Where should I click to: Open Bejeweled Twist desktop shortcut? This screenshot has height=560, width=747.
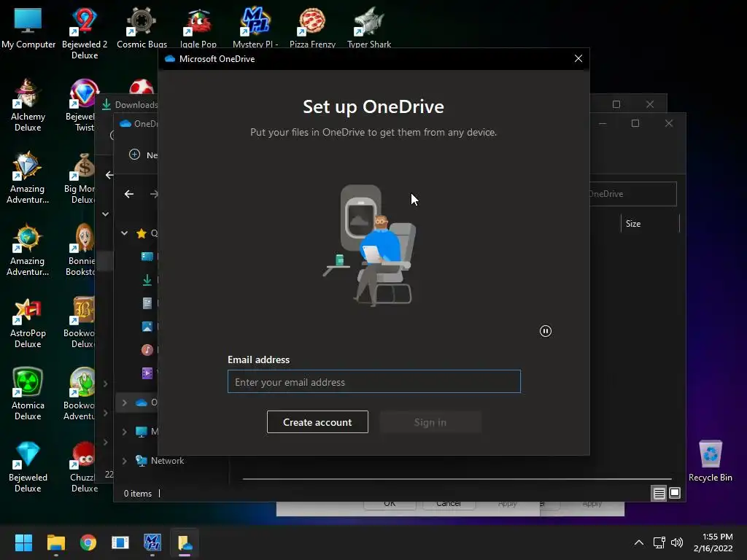coord(82,105)
